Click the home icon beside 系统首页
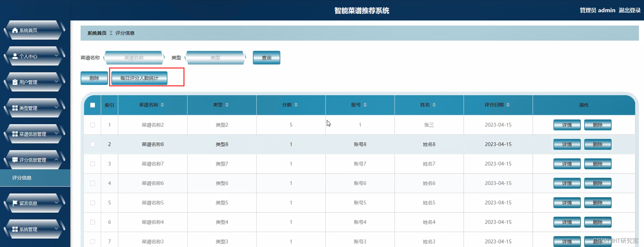This screenshot has width=644, height=247. coord(15,30)
